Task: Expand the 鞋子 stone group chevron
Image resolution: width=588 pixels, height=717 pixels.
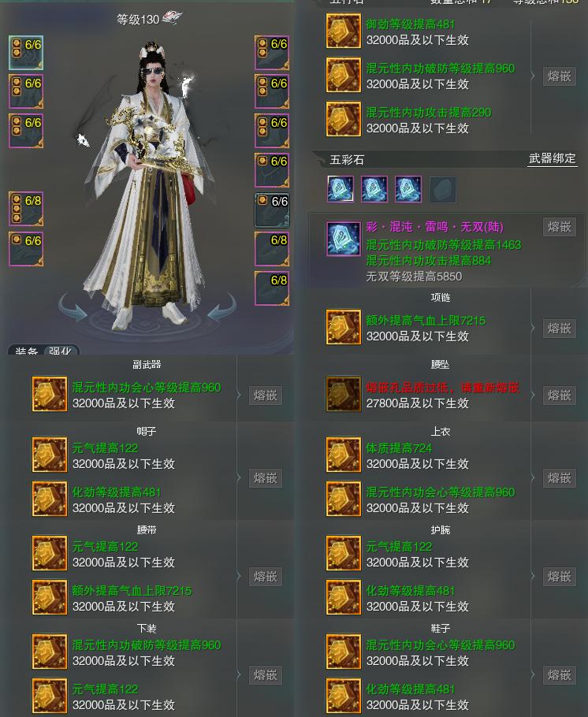Action: pos(533,674)
